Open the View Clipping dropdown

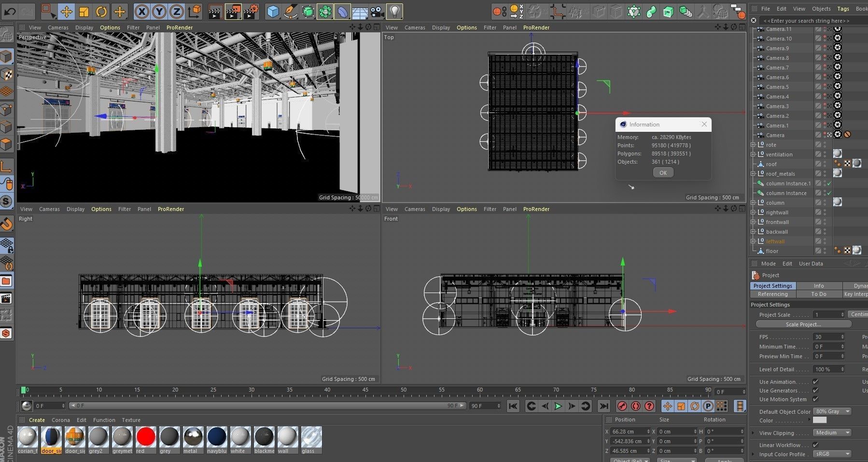(832, 433)
